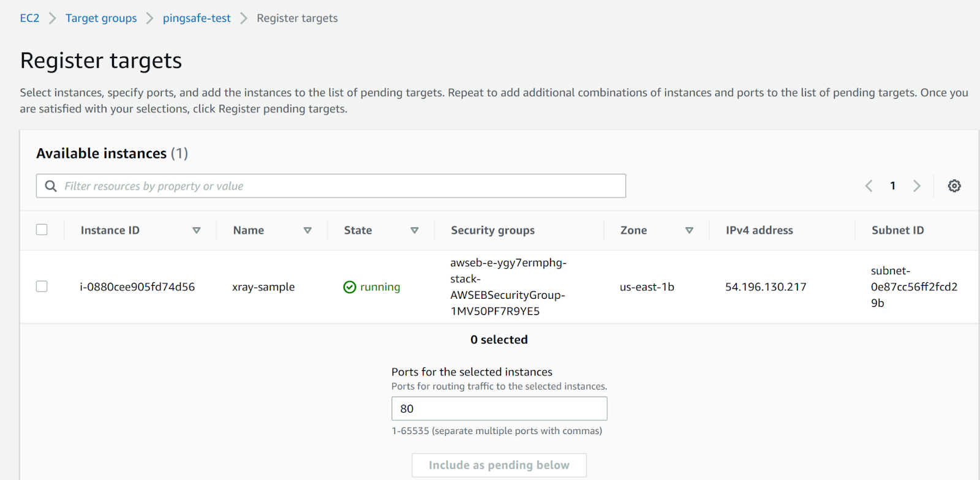980x480 pixels.
Task: Go to previous page of instances
Action: (869, 186)
